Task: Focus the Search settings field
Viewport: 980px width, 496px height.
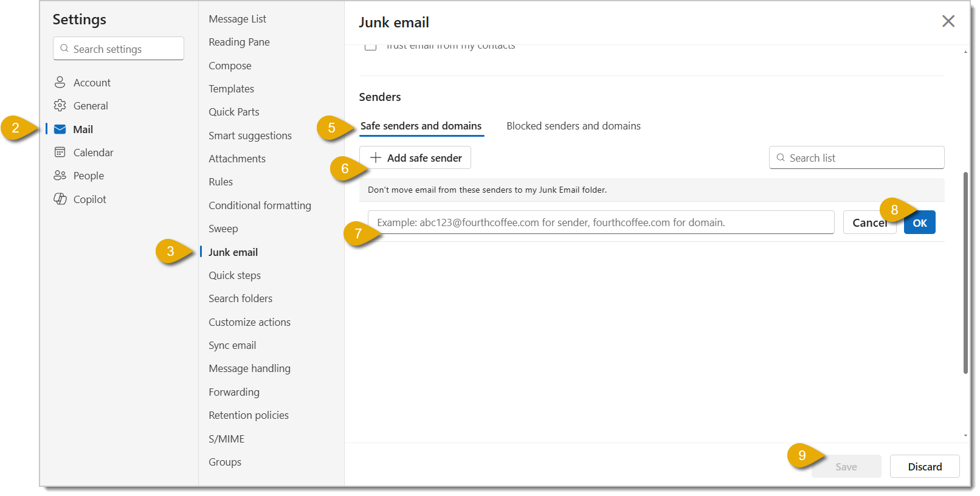Action: click(x=119, y=49)
